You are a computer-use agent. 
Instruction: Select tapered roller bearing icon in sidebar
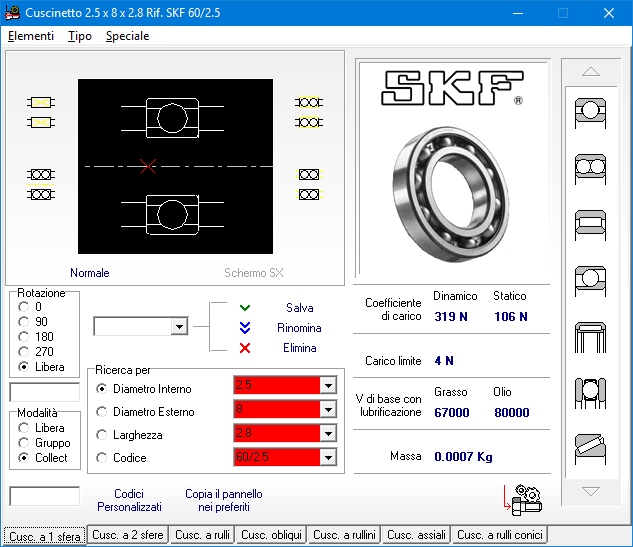(590, 449)
